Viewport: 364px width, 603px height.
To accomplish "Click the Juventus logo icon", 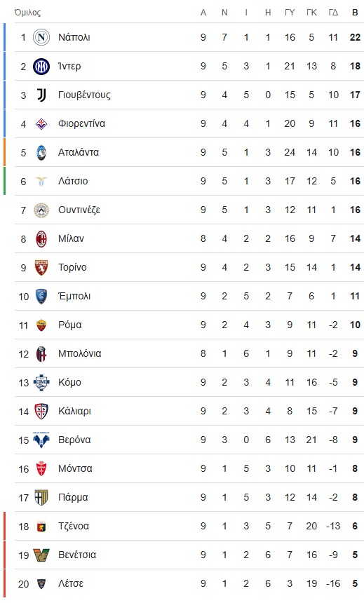I will [x=41, y=95].
